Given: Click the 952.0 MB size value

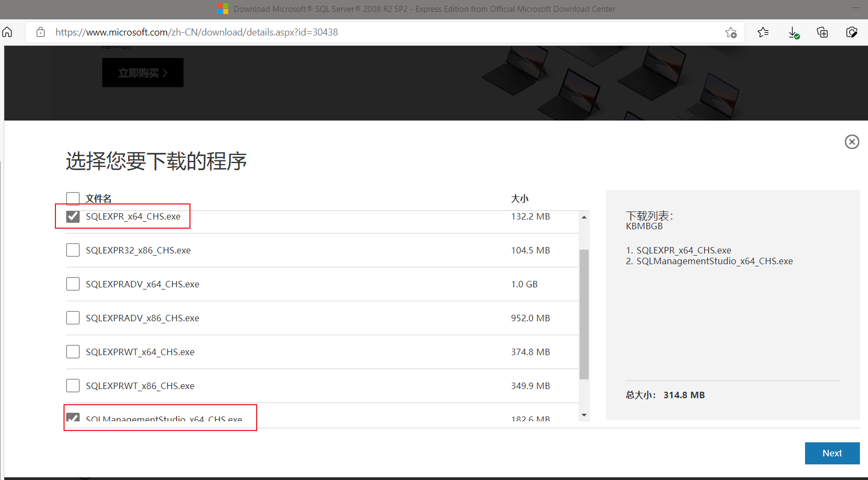Looking at the screenshot, I should [x=531, y=318].
